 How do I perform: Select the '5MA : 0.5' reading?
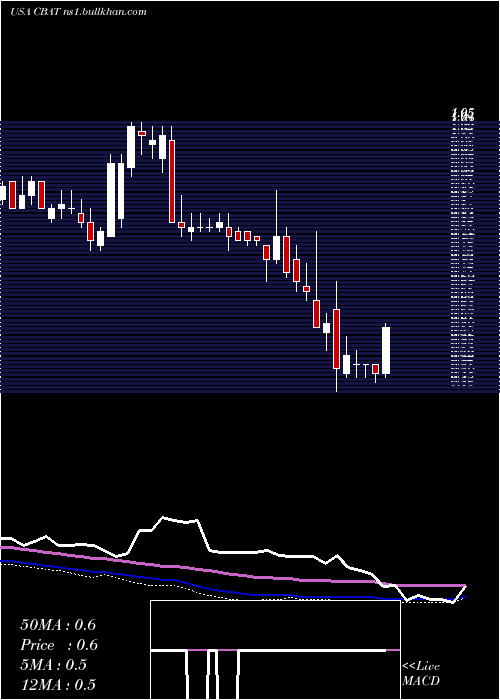point(53,665)
